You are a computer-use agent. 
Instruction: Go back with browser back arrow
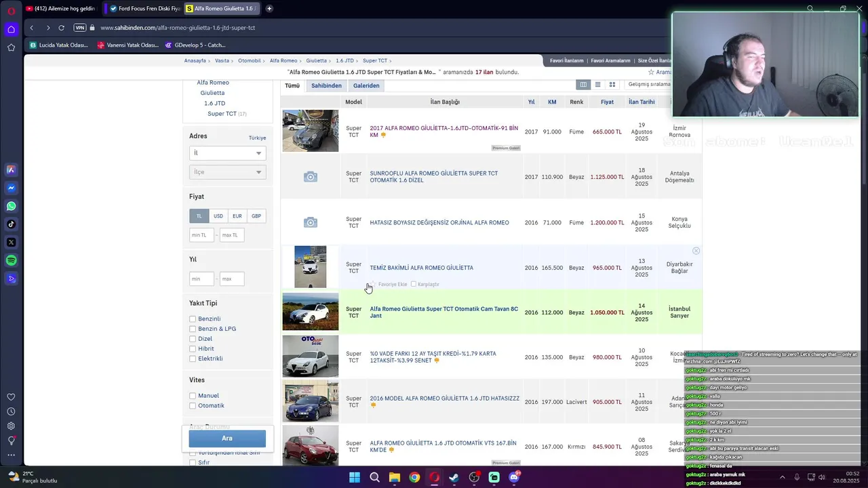(32, 28)
